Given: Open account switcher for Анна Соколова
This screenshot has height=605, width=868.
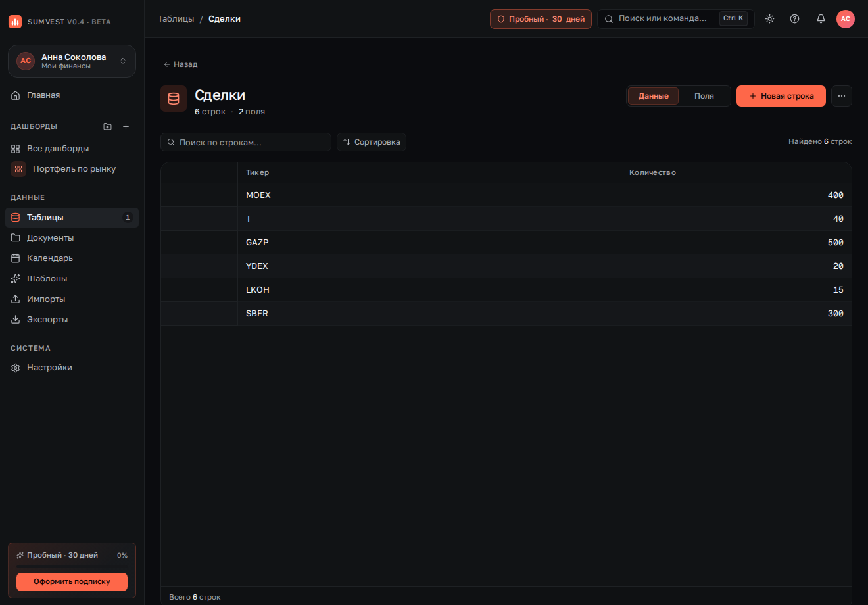Looking at the screenshot, I should pyautogui.click(x=72, y=61).
